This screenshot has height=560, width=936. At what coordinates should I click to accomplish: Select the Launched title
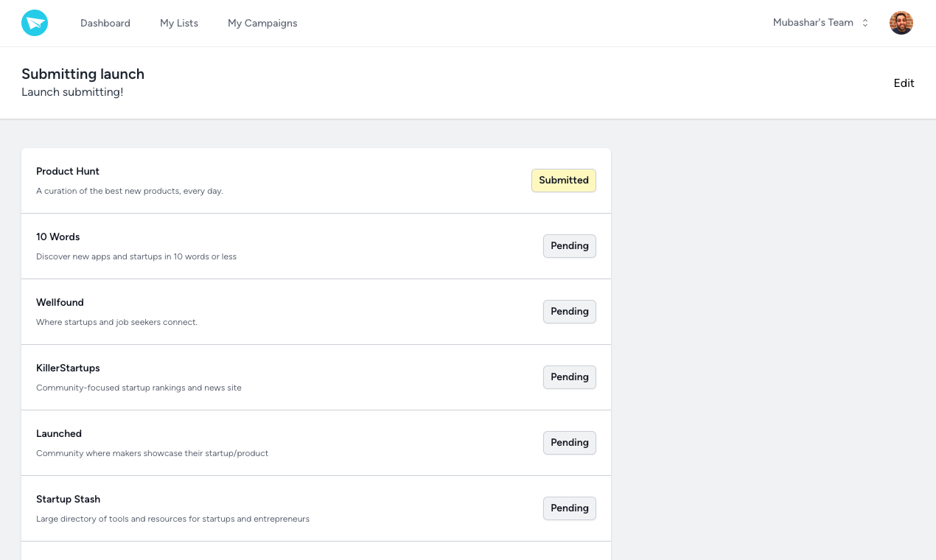[59, 434]
